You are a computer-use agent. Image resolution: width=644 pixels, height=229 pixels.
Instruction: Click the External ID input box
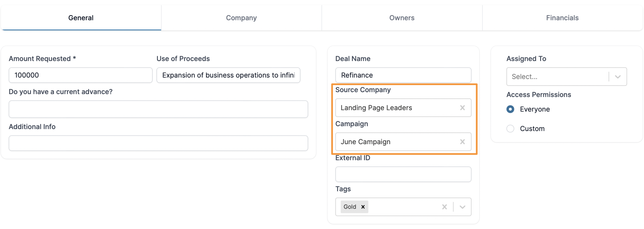(x=403, y=174)
